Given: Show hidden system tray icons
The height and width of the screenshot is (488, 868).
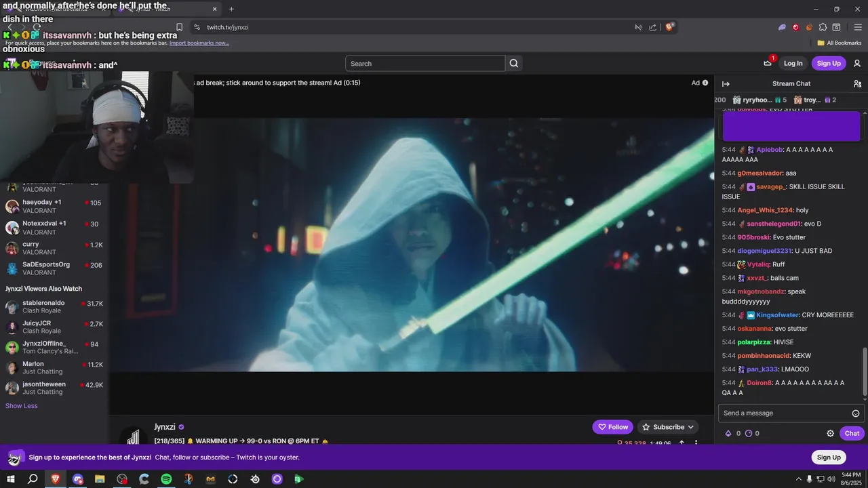Looking at the screenshot, I should (x=797, y=479).
